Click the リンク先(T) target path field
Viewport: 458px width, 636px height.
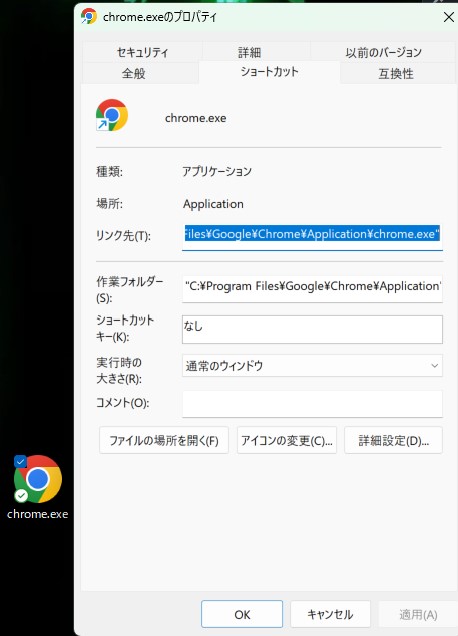tap(312, 236)
